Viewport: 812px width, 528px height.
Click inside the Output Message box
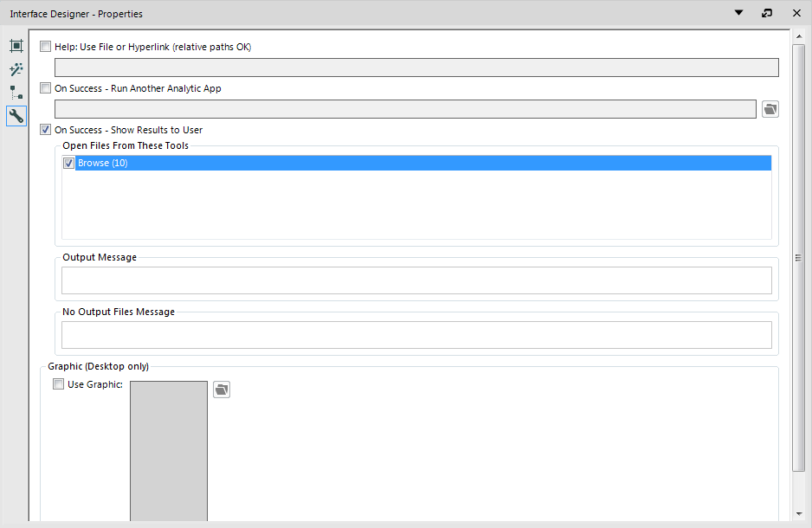[416, 280]
